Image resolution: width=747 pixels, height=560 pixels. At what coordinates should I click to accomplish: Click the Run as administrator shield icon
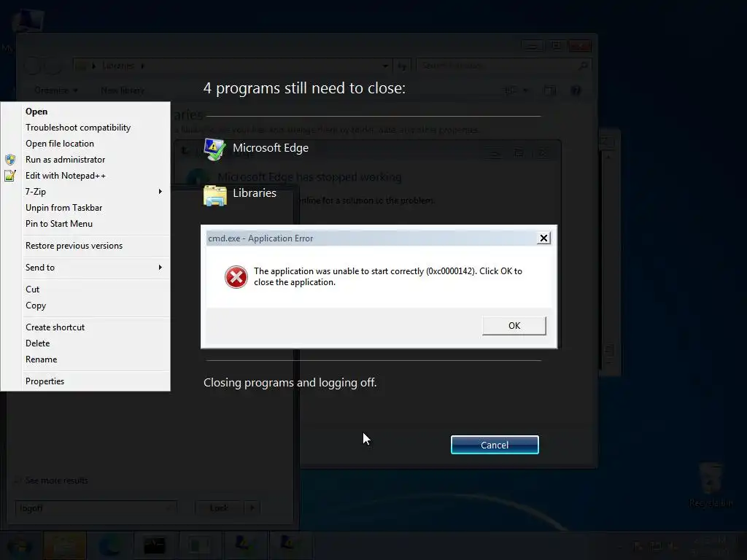pyautogui.click(x=10, y=160)
